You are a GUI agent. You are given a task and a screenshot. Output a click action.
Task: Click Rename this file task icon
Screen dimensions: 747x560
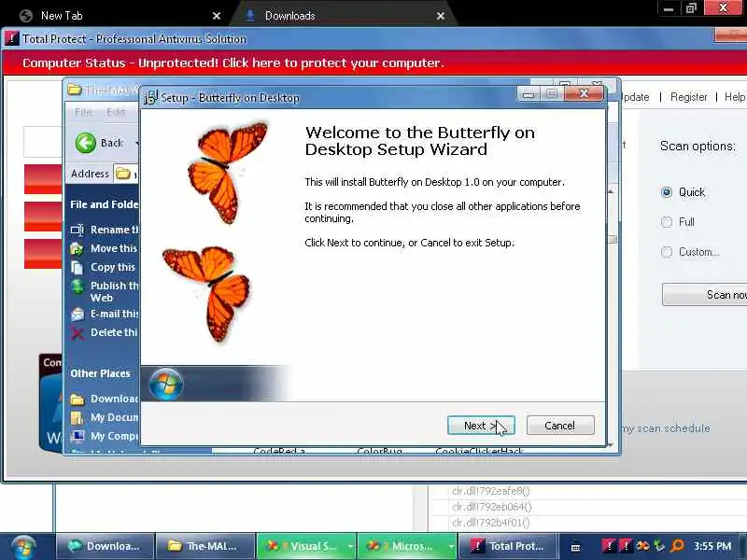click(78, 230)
